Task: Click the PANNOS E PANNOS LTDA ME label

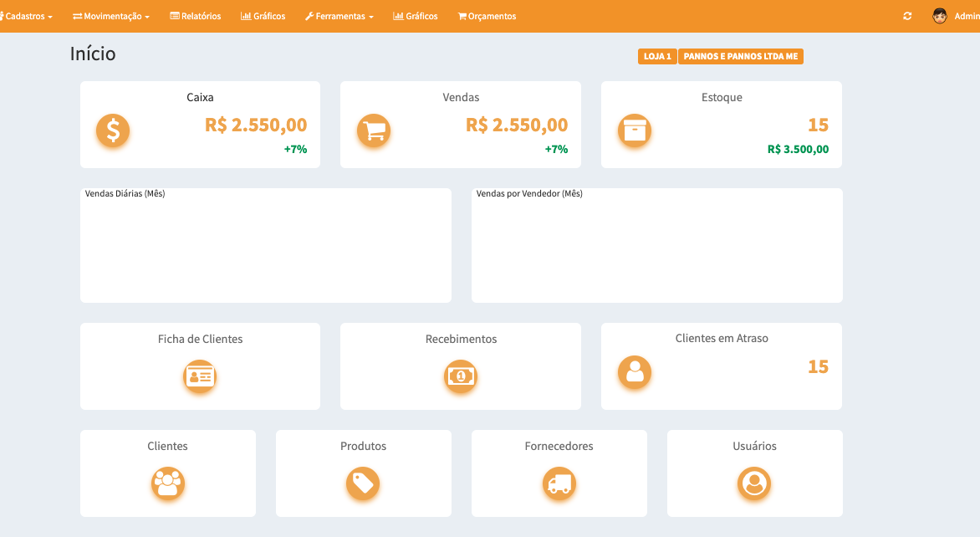Action: click(x=741, y=56)
